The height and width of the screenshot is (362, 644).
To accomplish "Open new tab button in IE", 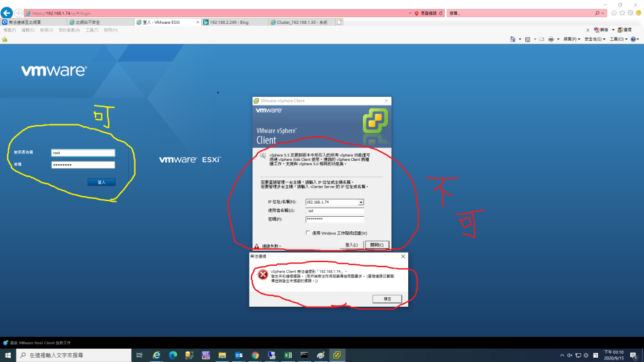I will click(339, 22).
